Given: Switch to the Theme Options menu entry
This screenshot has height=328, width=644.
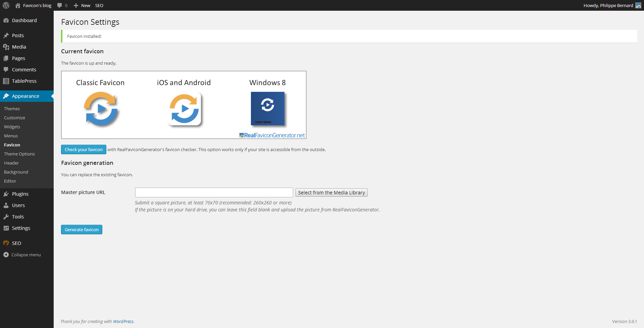Looking at the screenshot, I should [x=19, y=154].
